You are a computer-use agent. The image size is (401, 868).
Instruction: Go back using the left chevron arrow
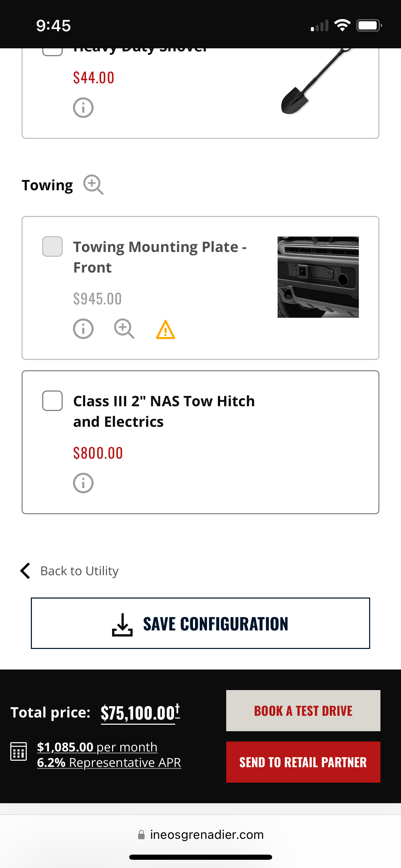[26, 571]
